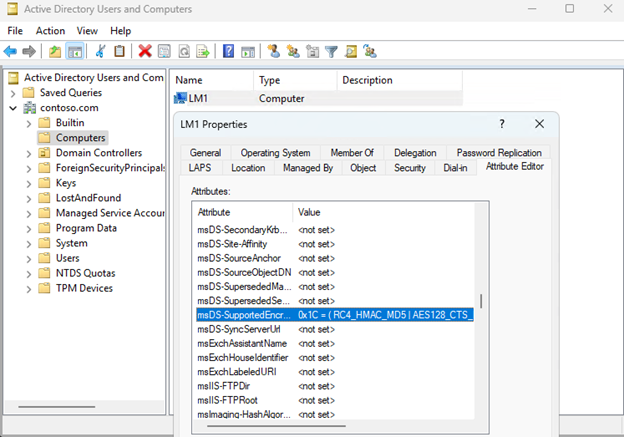Viewport: 624px width, 437px height.
Task: Click the attribute list vertical scrollbar thumb
Action: [482, 302]
